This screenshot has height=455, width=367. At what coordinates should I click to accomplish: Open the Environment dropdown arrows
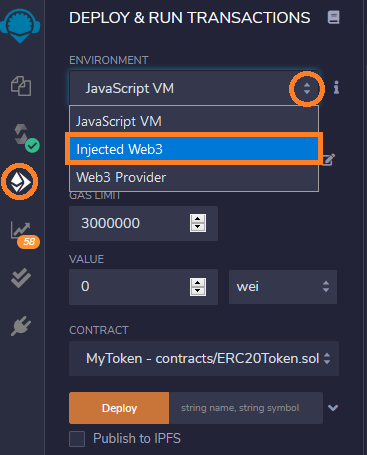point(307,89)
